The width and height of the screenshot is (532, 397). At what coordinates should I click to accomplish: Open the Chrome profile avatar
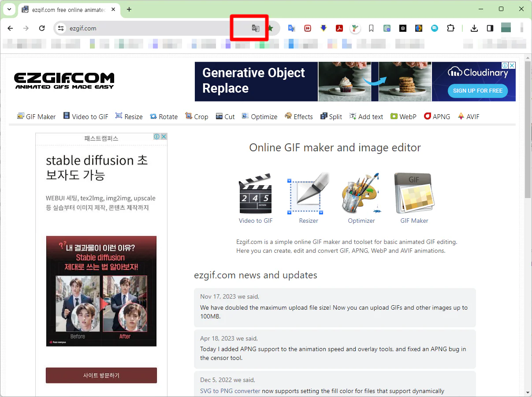pos(506,28)
